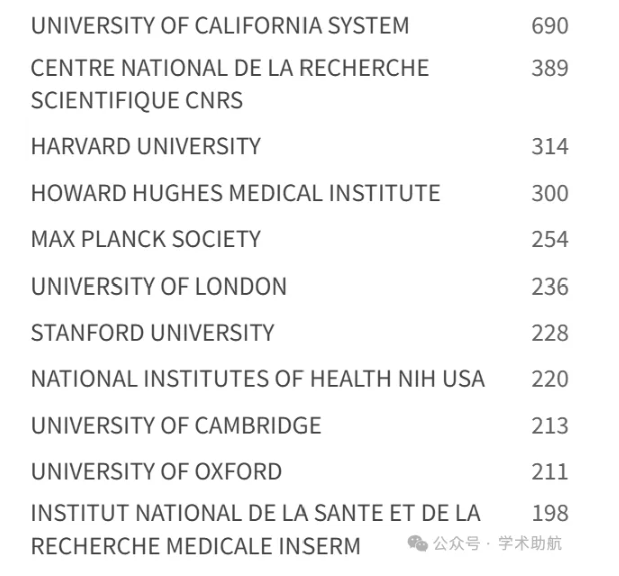Click the WeChat logo icon in watermark
The height and width of the screenshot is (576, 619).
point(418,543)
